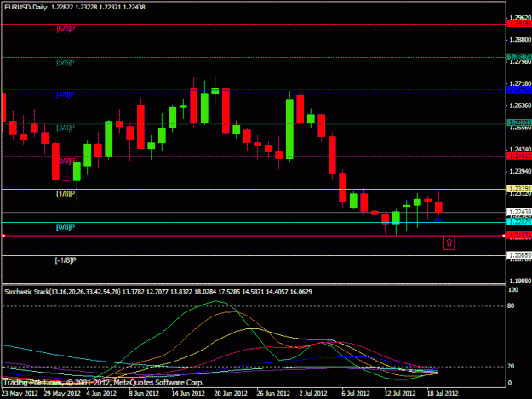Grab the left handle of the selected red horizontal line

tap(3, 236)
